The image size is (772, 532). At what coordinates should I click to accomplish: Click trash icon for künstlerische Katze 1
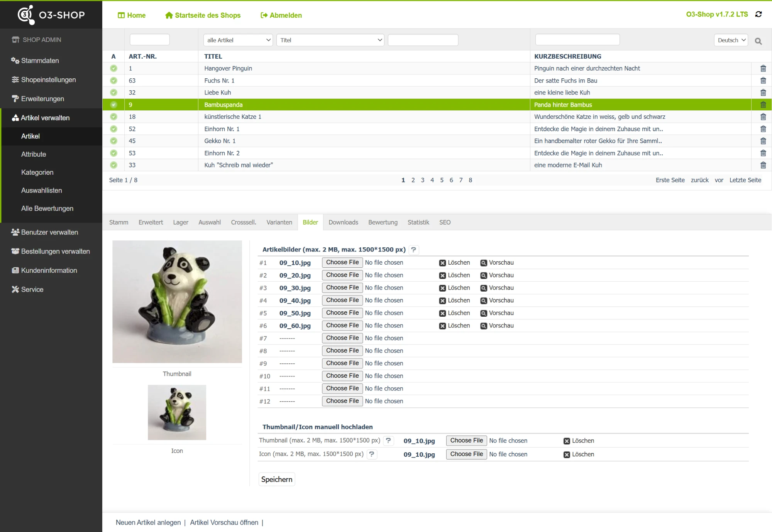click(x=763, y=117)
